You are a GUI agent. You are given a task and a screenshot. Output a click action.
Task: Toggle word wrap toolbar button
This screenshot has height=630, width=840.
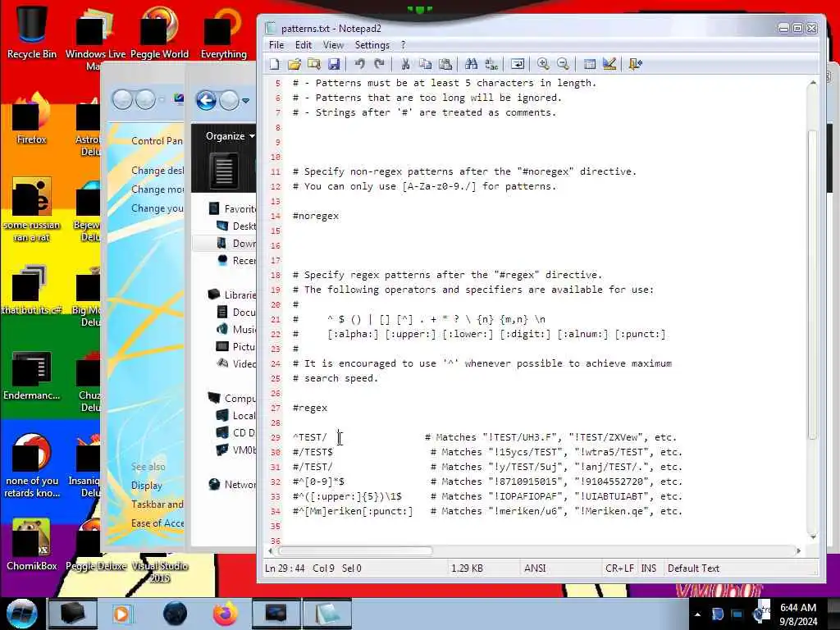click(518, 64)
